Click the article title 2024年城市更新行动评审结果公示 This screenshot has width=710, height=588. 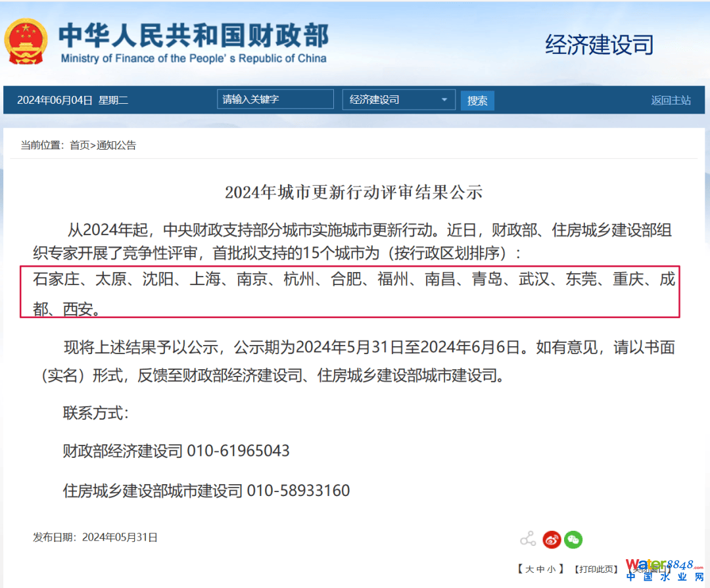tap(354, 192)
